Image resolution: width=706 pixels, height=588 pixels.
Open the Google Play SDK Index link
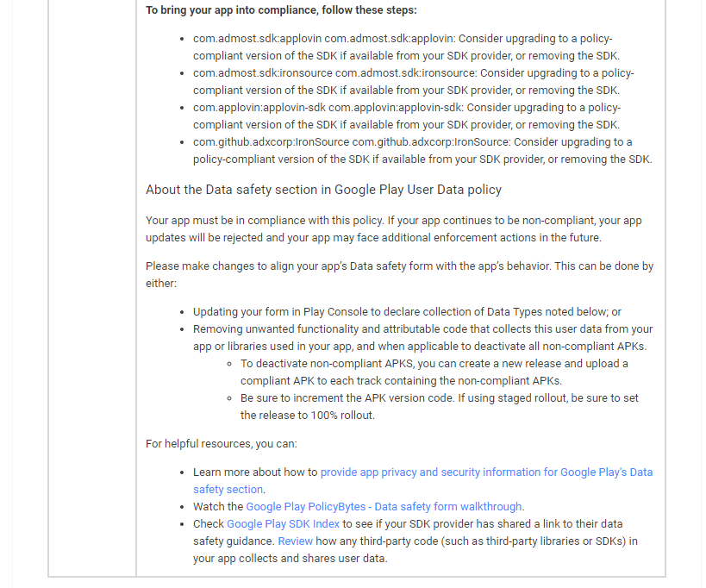tap(283, 524)
